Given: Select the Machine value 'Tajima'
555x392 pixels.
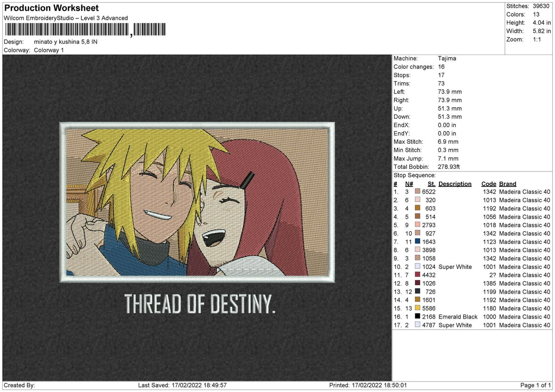Looking at the screenshot, I should [447, 58].
